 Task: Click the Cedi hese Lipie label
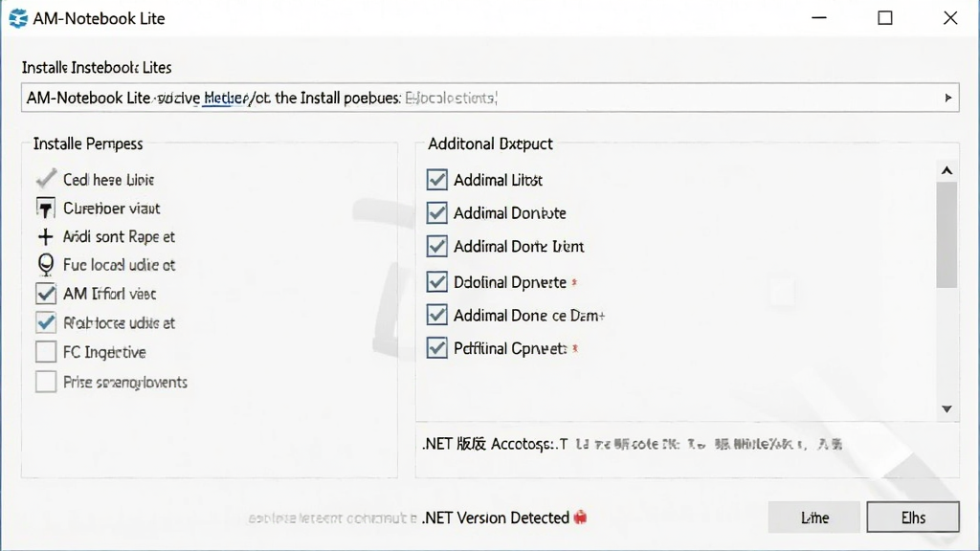(109, 180)
